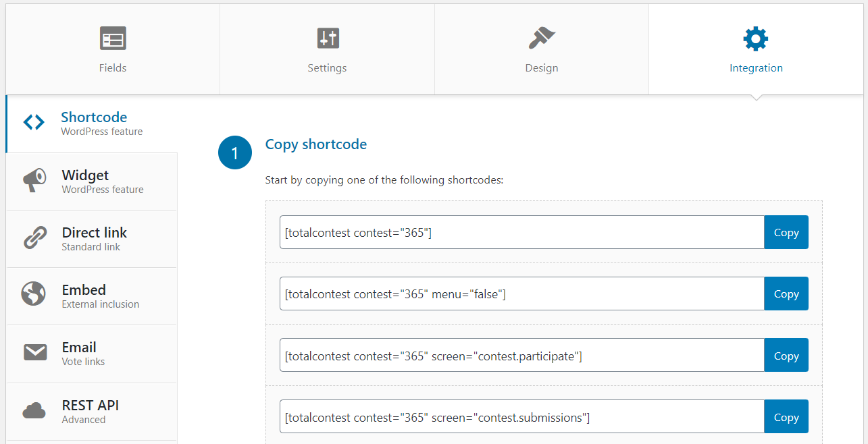Click "Start by copying one of the following shortcodes" text

pos(384,181)
